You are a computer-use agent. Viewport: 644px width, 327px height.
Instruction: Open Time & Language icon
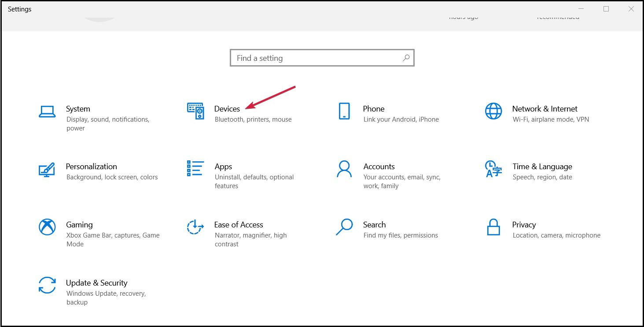tap(493, 169)
